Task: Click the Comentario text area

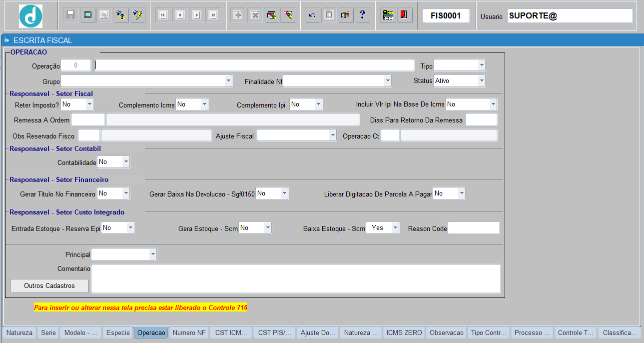Action: (x=296, y=278)
